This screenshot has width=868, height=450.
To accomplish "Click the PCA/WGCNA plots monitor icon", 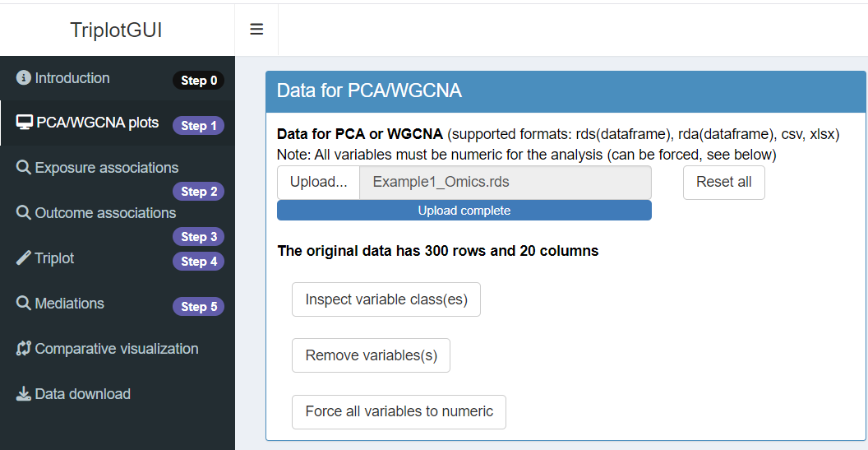I will pos(25,123).
